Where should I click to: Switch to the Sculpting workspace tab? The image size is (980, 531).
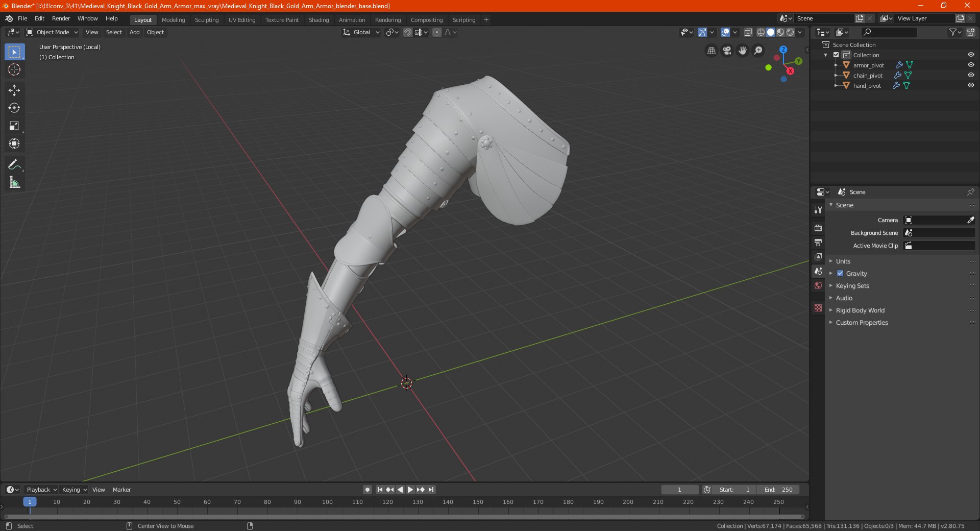tap(206, 20)
